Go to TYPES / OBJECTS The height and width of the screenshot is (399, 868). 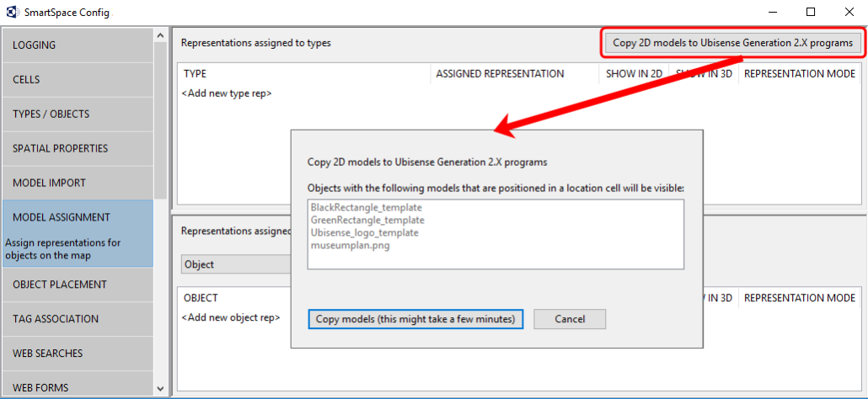pos(78,114)
